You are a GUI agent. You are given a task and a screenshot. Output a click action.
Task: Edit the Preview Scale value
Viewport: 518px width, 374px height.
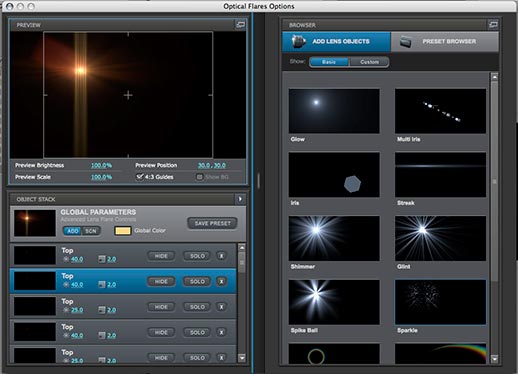(101, 177)
